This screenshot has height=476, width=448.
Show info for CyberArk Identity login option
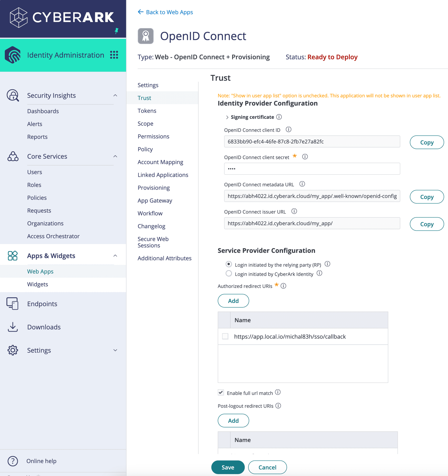point(319,273)
